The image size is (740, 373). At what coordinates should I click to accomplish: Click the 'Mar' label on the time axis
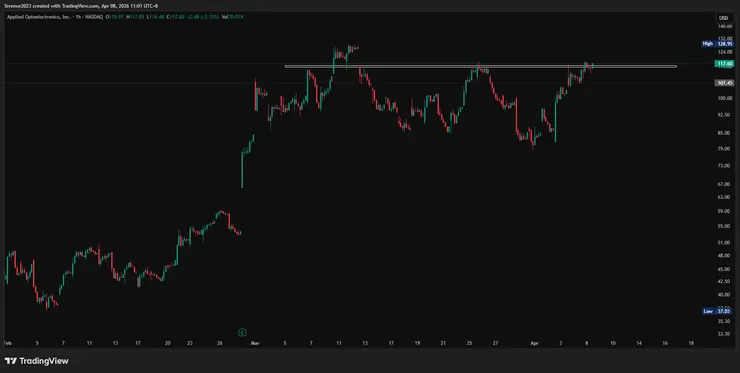coord(255,343)
